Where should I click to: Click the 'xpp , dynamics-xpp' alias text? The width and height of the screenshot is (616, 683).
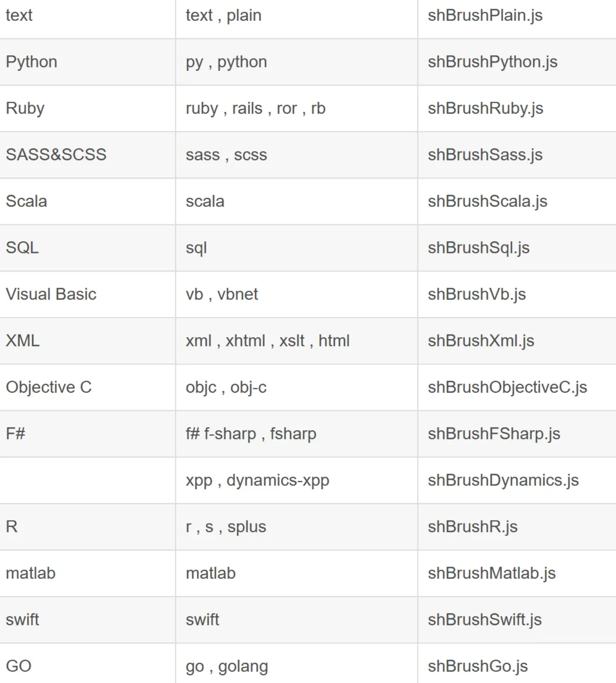pos(258,481)
